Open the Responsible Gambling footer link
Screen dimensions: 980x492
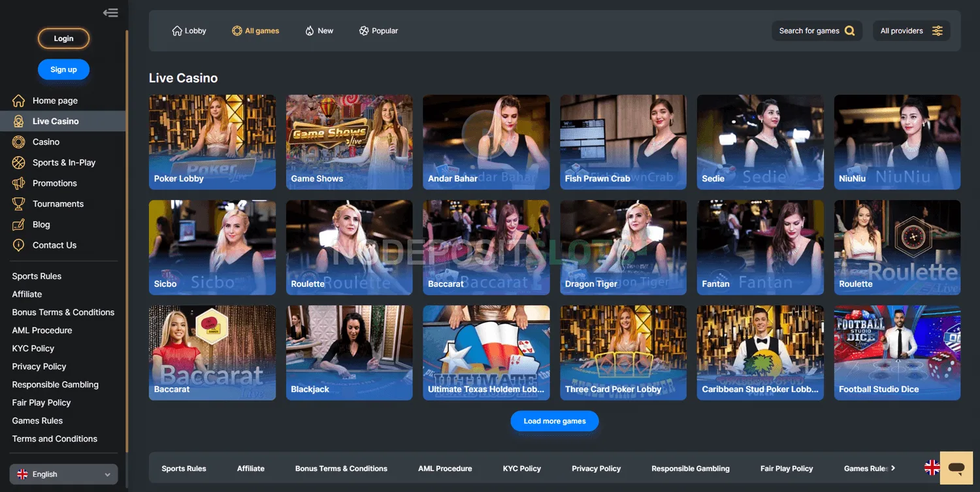690,468
